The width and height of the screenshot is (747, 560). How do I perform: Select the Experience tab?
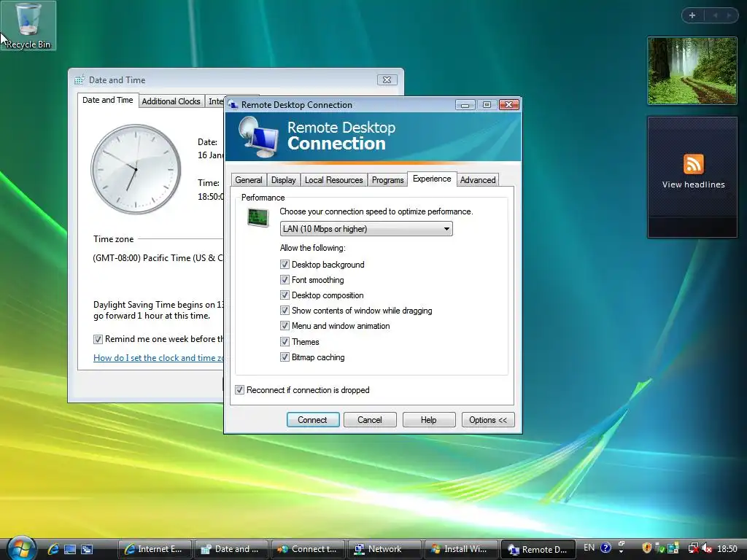[x=432, y=179]
